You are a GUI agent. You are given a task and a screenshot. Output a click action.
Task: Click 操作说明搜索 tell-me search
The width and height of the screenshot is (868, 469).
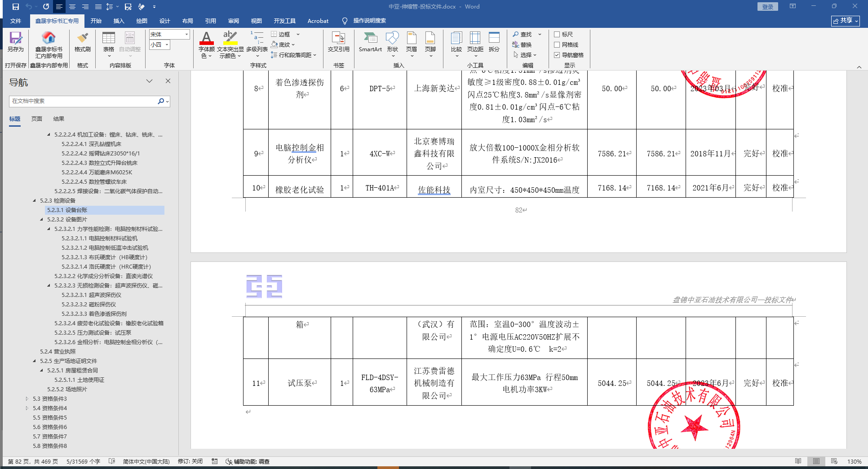(369, 21)
